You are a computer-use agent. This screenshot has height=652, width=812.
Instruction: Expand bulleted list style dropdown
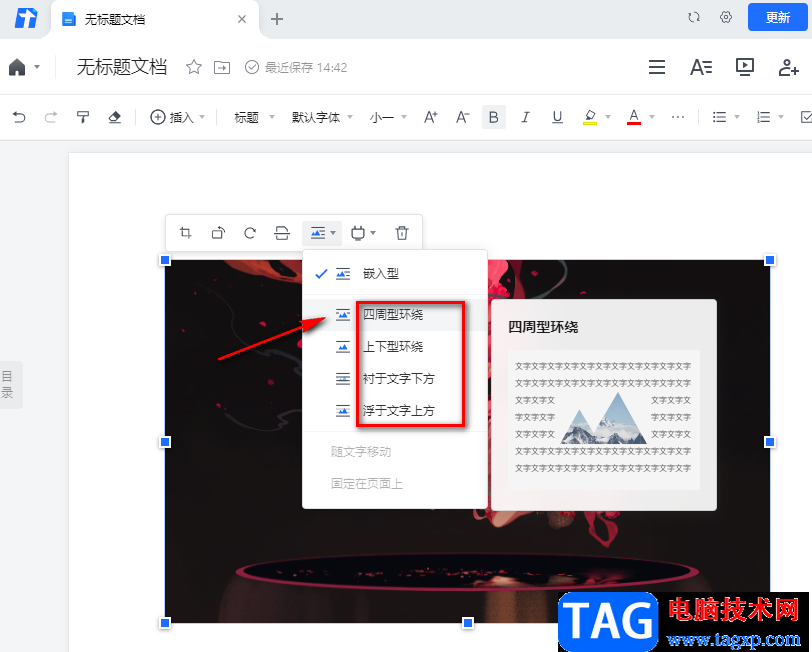[737, 118]
